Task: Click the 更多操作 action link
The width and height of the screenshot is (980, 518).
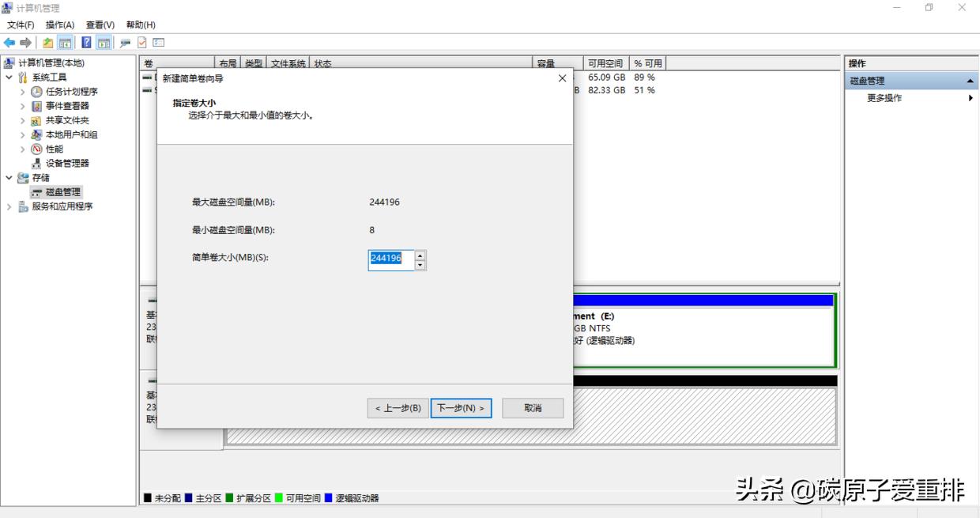Action: click(884, 98)
